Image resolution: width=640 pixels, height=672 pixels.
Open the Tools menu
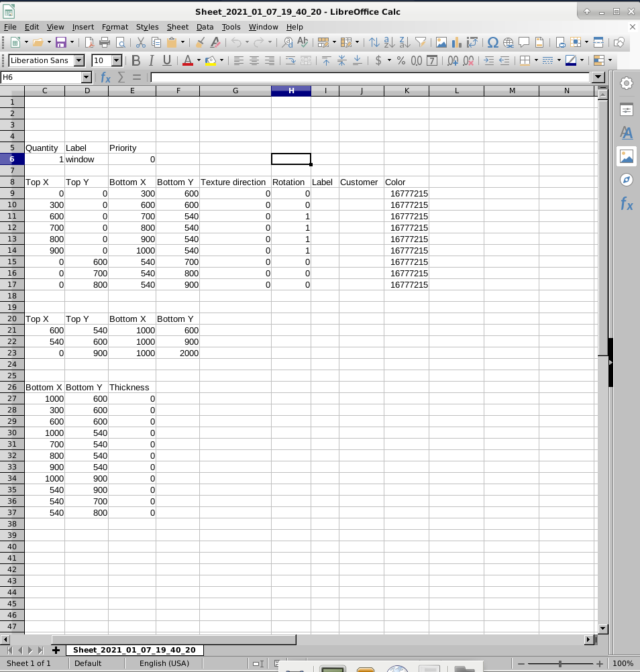[231, 27]
